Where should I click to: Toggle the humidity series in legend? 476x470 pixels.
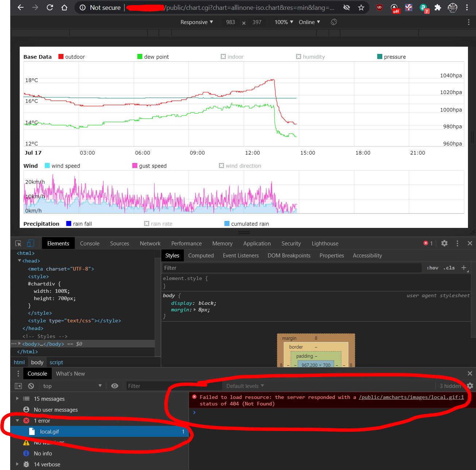point(310,57)
